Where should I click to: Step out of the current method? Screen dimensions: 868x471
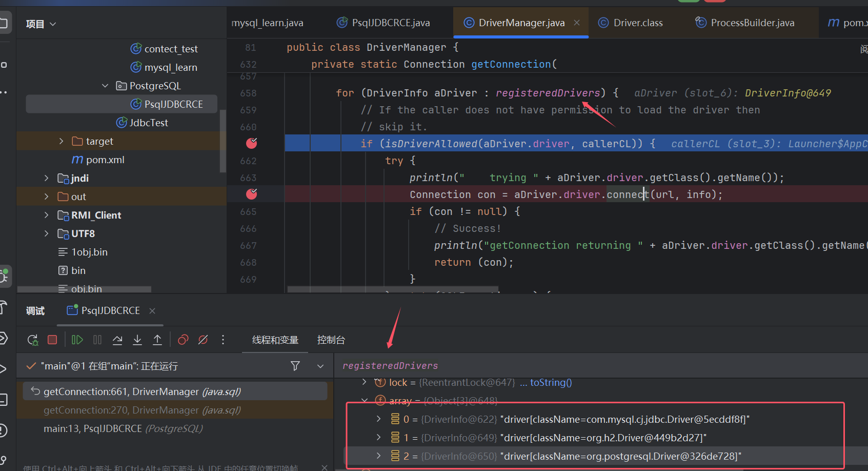[157, 340]
